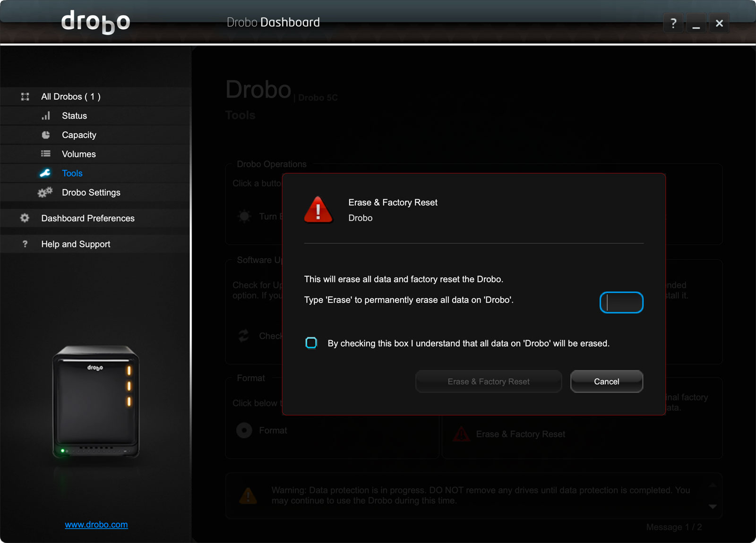
Task: Open the www.drobo.com link
Action: [x=96, y=525]
